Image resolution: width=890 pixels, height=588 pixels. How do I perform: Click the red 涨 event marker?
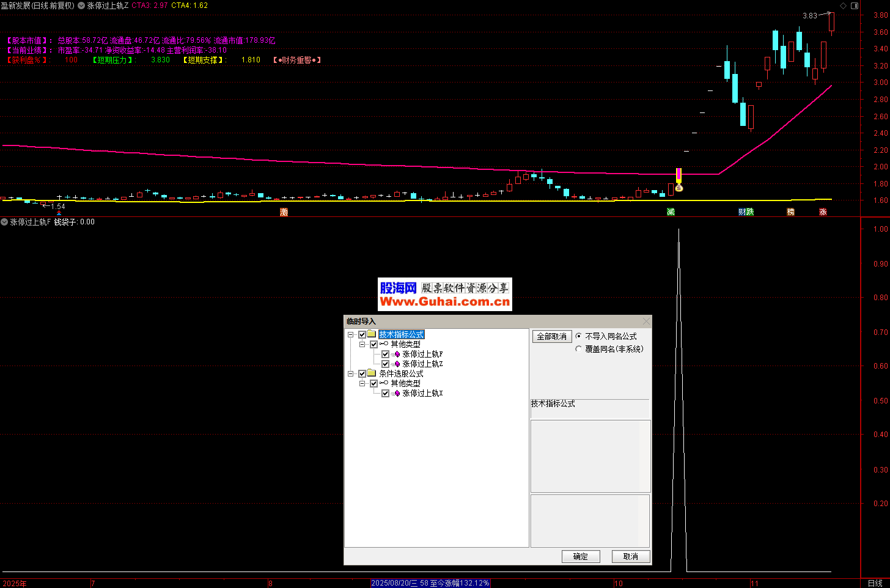pos(823,212)
